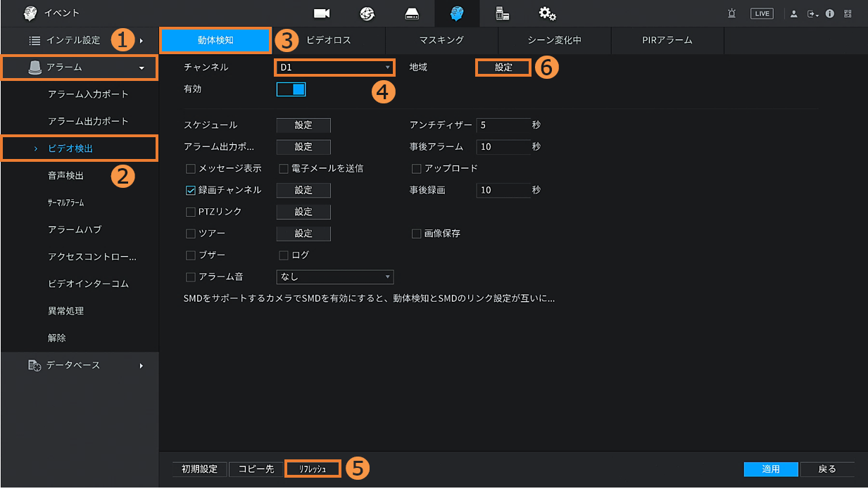Open the LIVE view icon
The height and width of the screenshot is (503, 868).
tap(762, 13)
